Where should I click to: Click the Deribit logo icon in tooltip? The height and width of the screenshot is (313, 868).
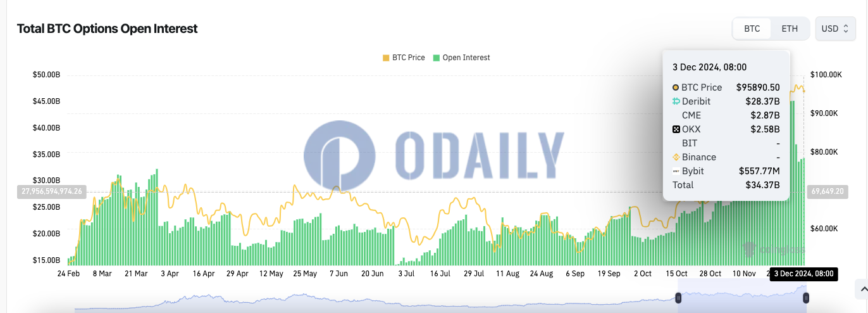676,101
